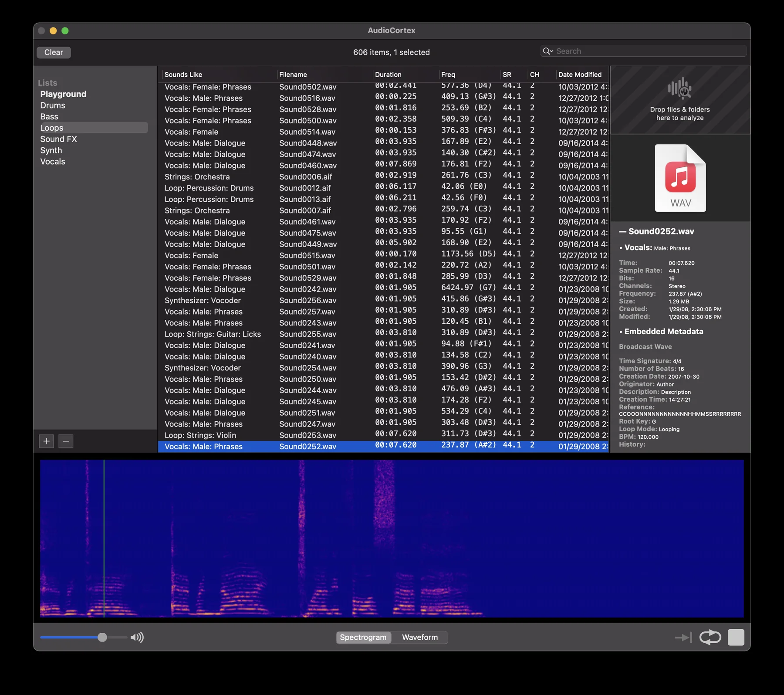Click the Search input field
Viewport: 784px width, 695px height.
pyautogui.click(x=643, y=51)
